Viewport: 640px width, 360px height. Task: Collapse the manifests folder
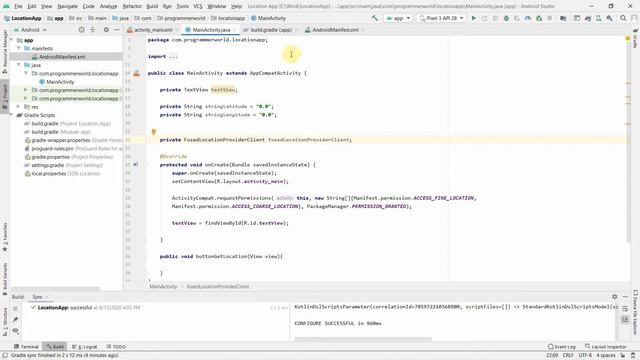(x=19, y=48)
